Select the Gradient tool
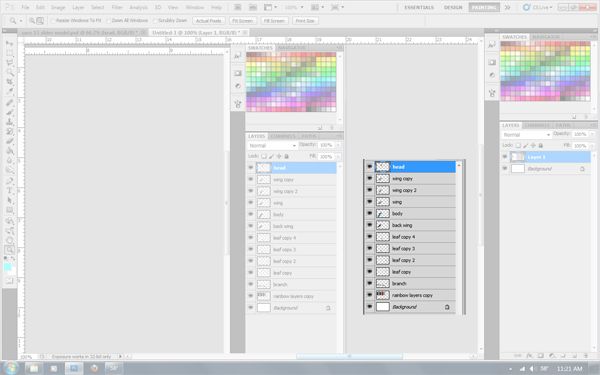This screenshot has height=375, width=600. 9,151
